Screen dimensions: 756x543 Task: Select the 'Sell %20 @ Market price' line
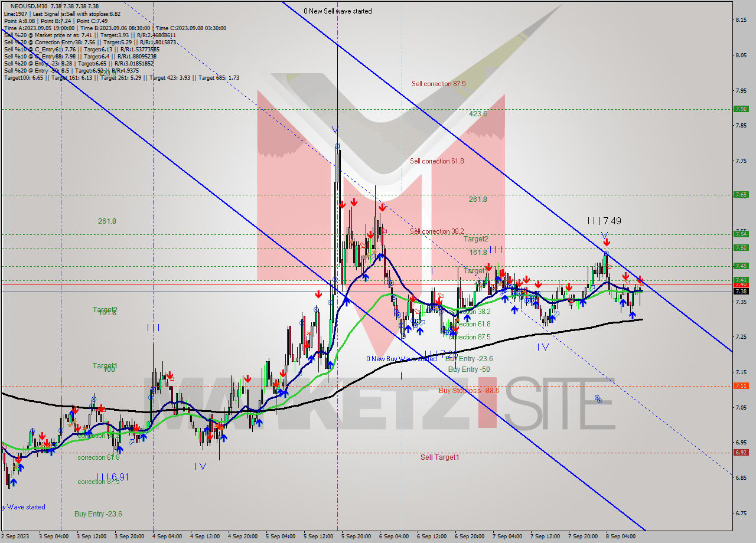[90, 35]
